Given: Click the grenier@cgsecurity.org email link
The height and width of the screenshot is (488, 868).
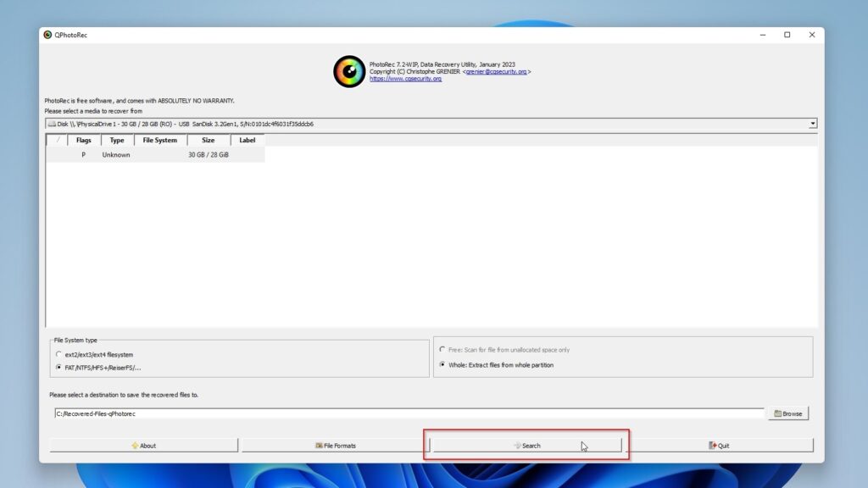Looking at the screenshot, I should (496, 71).
